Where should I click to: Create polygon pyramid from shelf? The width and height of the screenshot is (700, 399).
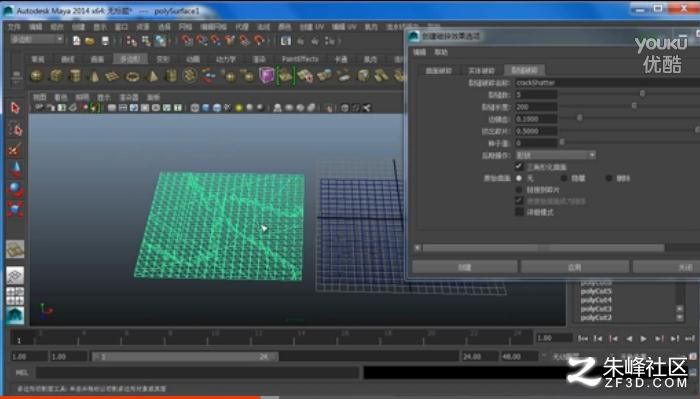click(152, 76)
